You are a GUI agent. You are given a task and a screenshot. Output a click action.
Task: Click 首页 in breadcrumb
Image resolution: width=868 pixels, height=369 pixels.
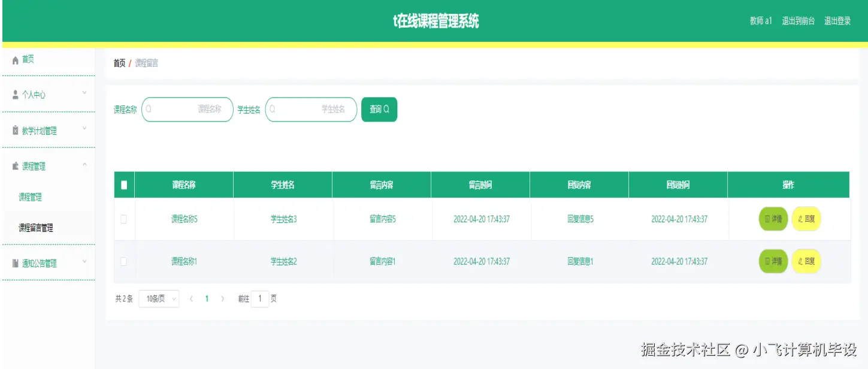(119, 63)
